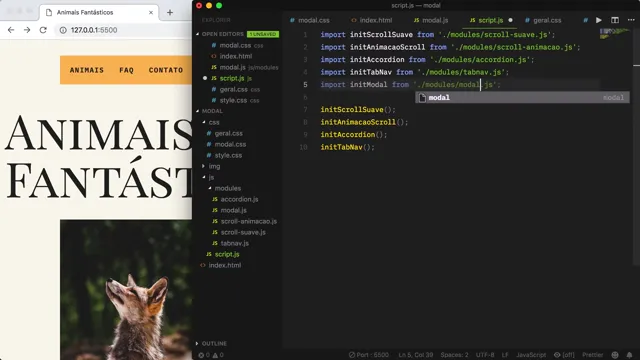Toggle the eye off indicator in status bar
Screen dimensions: 640x360
pos(564,355)
